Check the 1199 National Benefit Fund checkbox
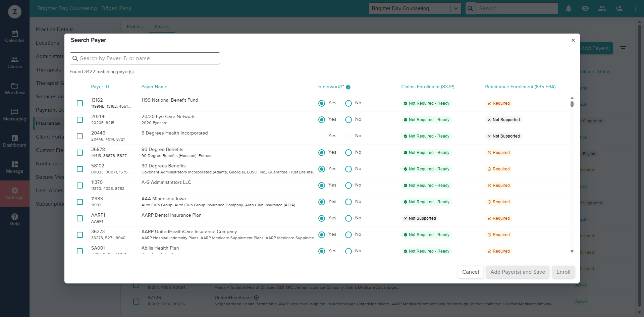The image size is (644, 317). coord(80,103)
